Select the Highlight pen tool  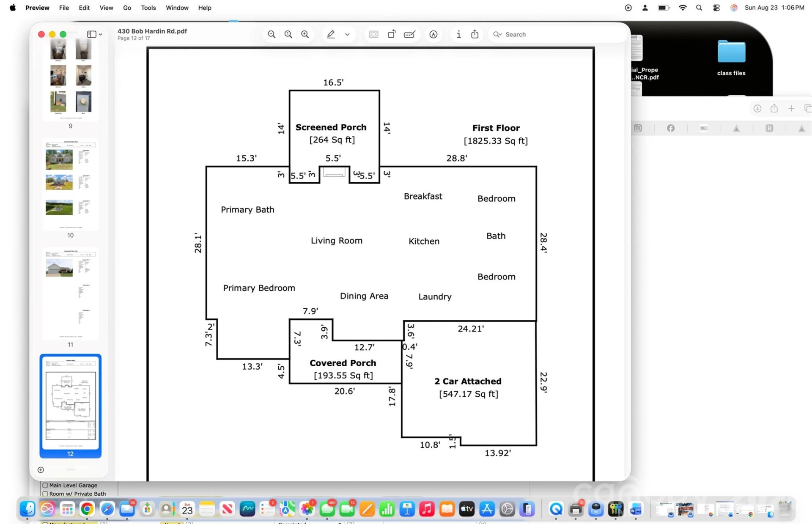331,34
